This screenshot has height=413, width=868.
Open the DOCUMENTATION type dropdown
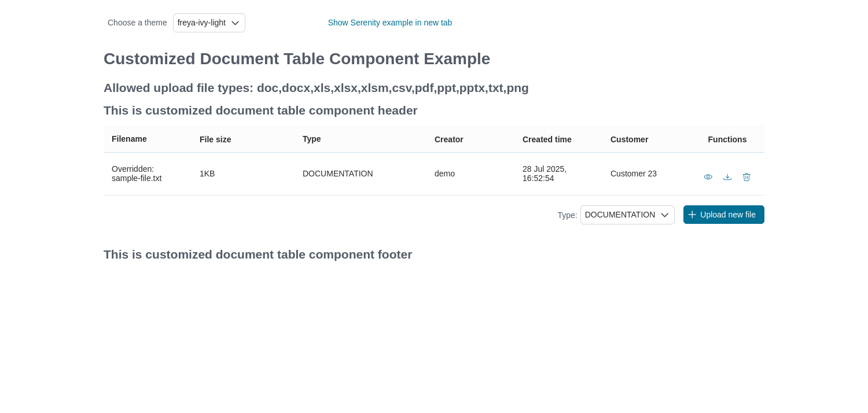click(x=627, y=215)
